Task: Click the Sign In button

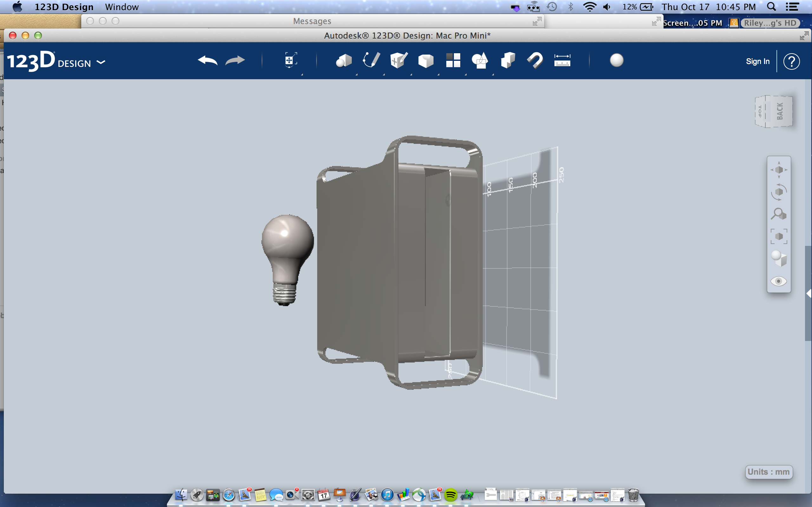Action: 758,61
